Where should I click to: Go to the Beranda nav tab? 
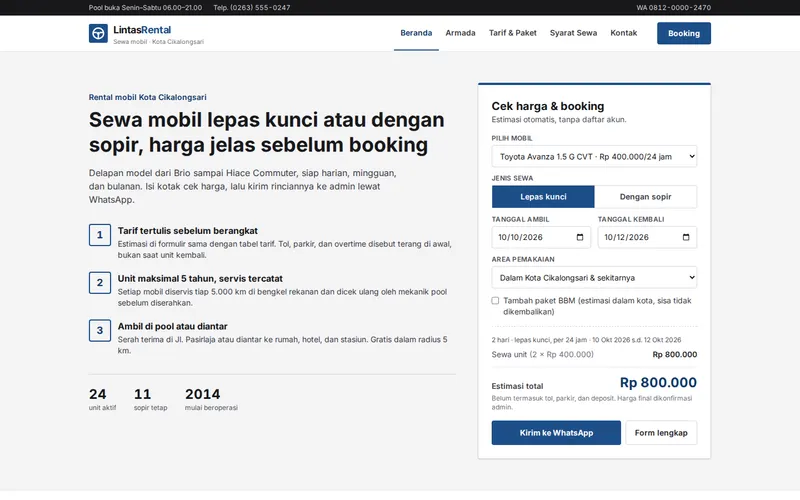point(416,33)
